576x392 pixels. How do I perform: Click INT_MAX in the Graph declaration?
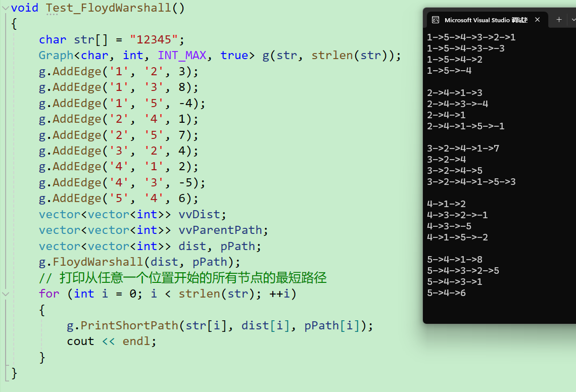coord(182,55)
